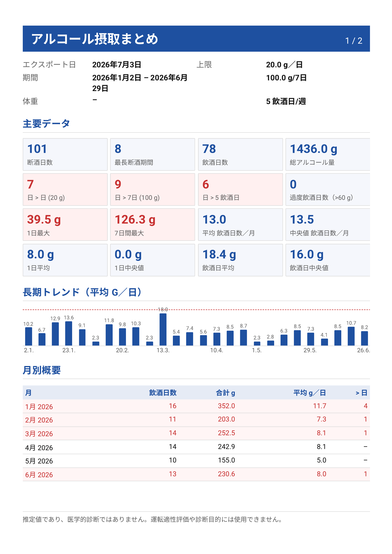Viewport: 392px width, 554px height.
Task: Select the last trend bar labeled 8.2
Action: coord(364,338)
